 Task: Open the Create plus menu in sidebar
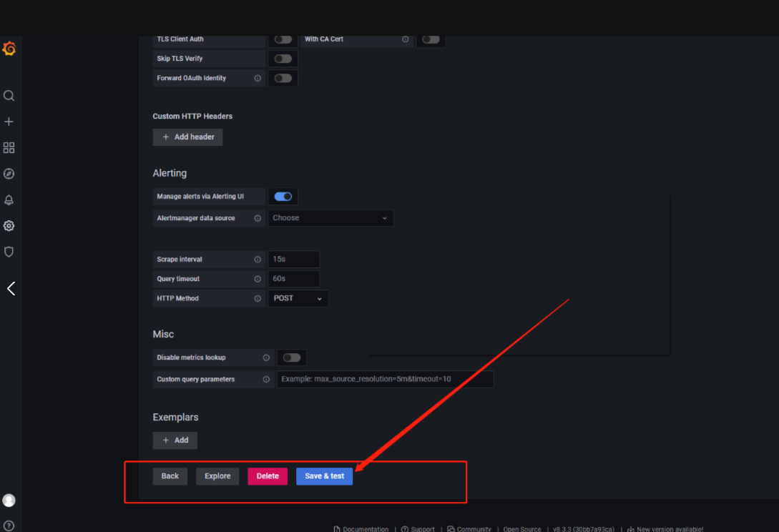coord(9,122)
